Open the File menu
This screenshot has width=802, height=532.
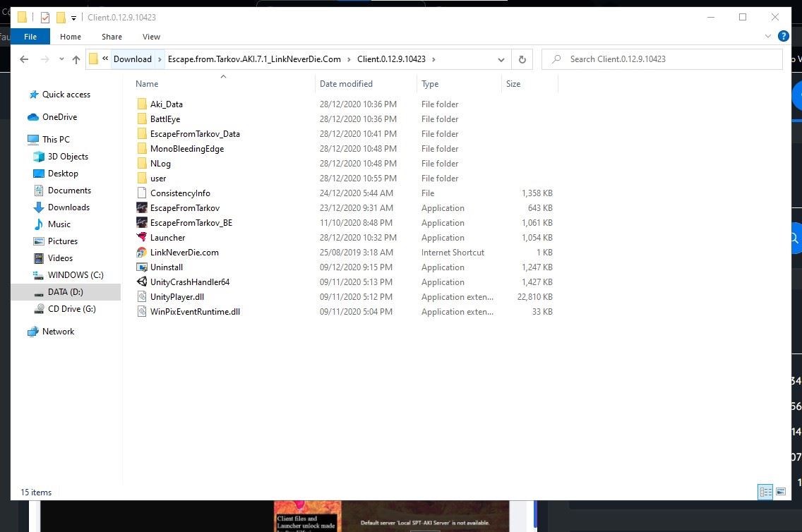click(30, 37)
